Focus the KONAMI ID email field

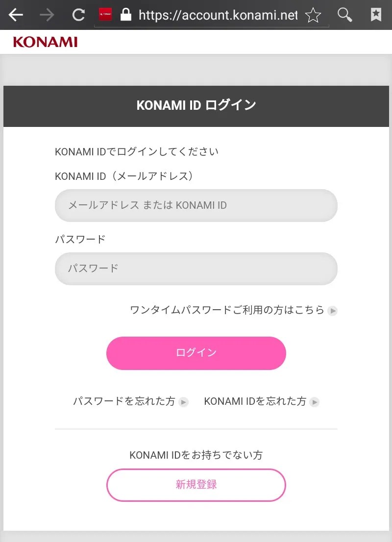[196, 205]
